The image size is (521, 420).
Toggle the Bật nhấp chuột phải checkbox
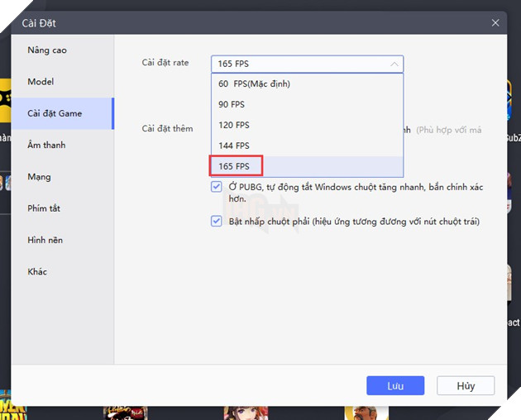pyautogui.click(x=217, y=221)
